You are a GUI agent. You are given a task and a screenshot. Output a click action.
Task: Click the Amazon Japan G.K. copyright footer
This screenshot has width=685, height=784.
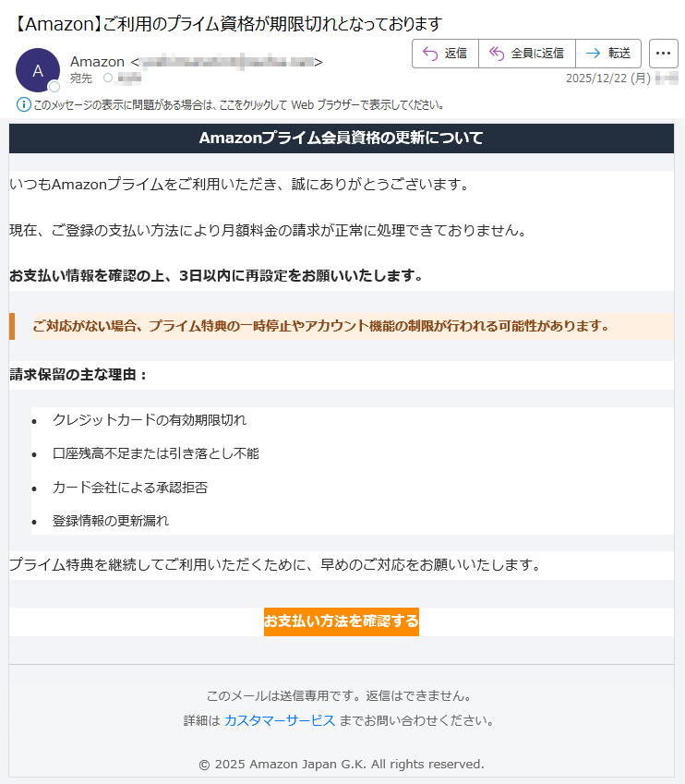[341, 764]
